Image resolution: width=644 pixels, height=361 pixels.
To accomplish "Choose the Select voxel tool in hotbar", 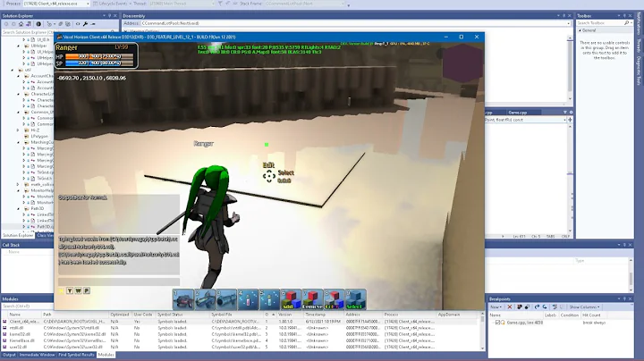I will [356, 299].
